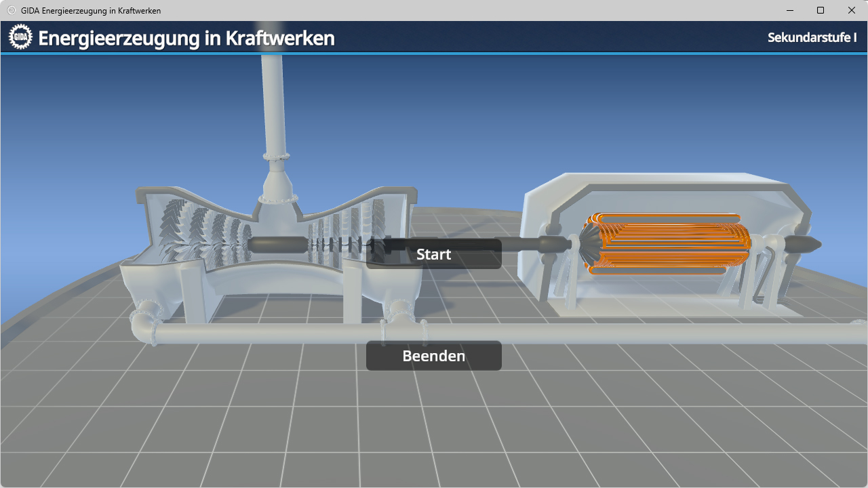Click the GIDA gear logo in the header
This screenshot has width=868, height=488.
pos(20,37)
